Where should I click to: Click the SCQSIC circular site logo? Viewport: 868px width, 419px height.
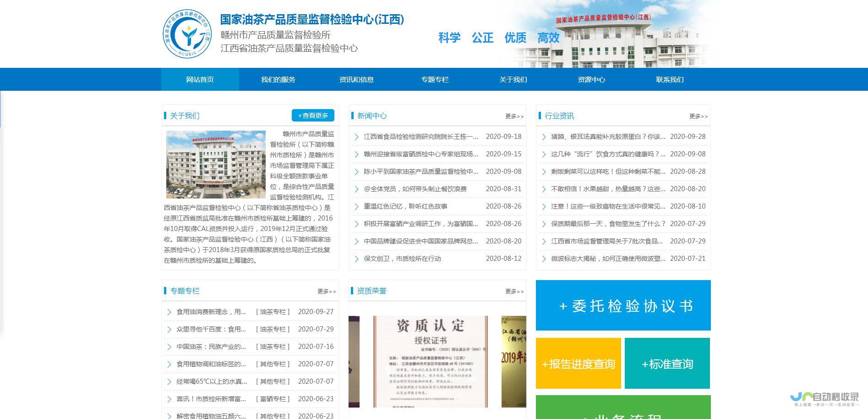tap(188, 34)
